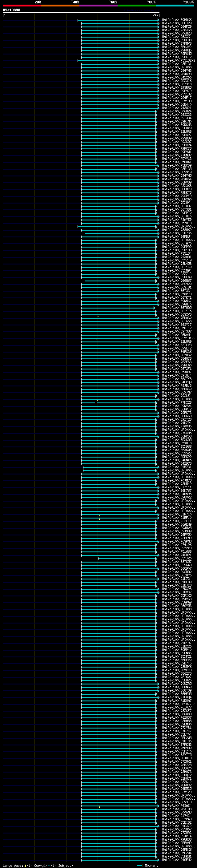Click the 'Large gaps' legend text
The width and height of the screenshot is (197, 868).
(13, 866)
